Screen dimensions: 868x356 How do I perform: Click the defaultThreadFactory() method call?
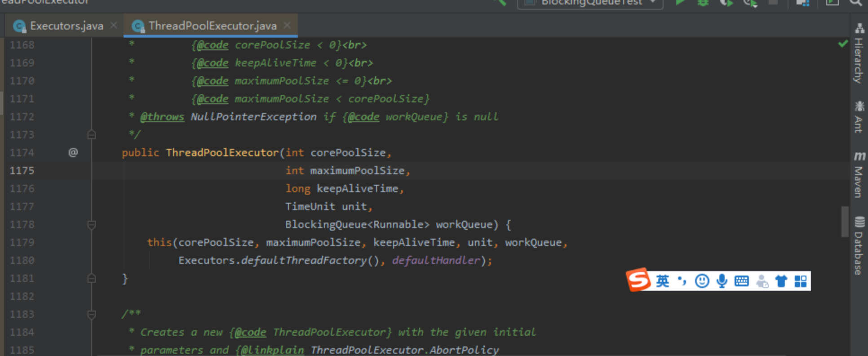click(310, 260)
